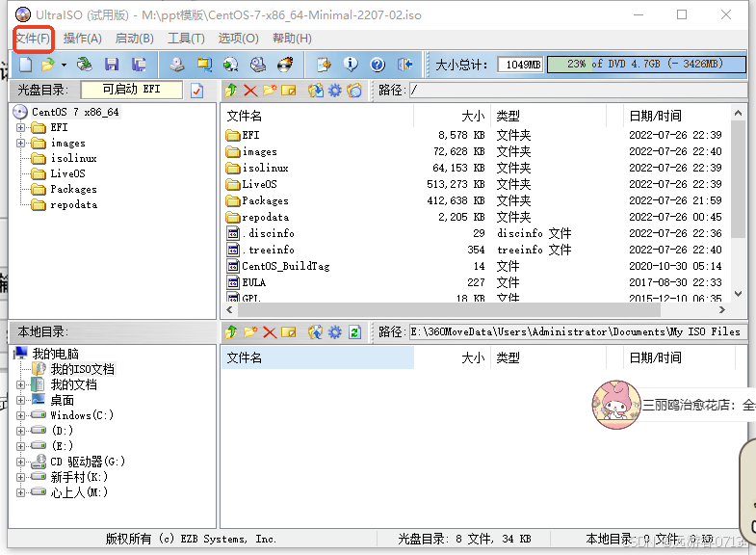This screenshot has width=756, height=555.
Task: Click folder-list icon right of image gear
Action: [354, 91]
